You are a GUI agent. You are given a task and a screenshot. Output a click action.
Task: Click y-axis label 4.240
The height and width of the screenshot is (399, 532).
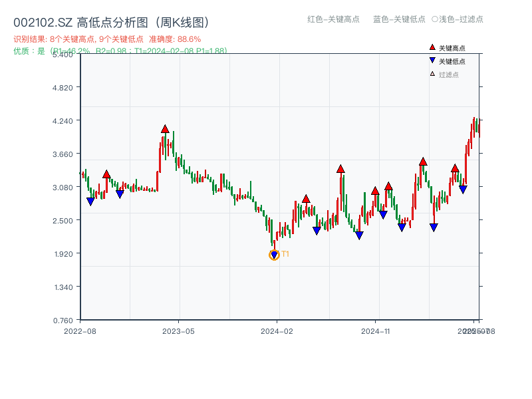click(x=63, y=121)
